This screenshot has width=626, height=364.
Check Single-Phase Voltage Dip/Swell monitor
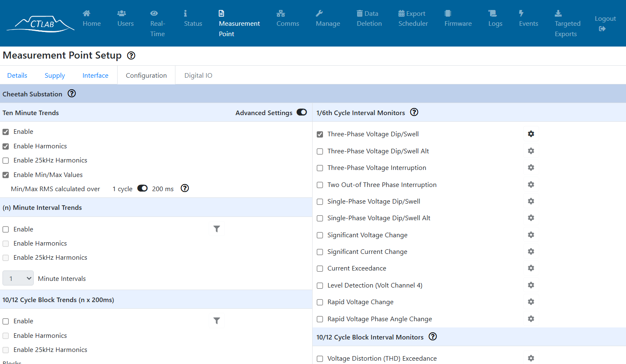pos(320,202)
